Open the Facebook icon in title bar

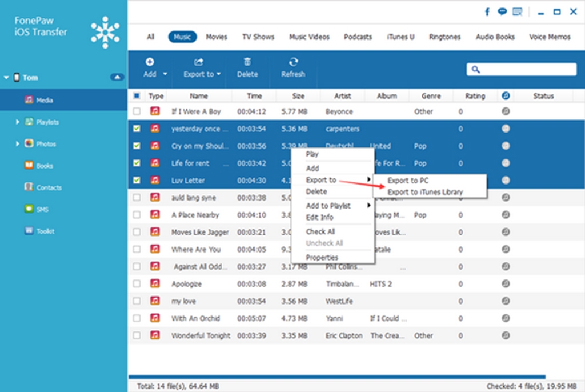(487, 11)
